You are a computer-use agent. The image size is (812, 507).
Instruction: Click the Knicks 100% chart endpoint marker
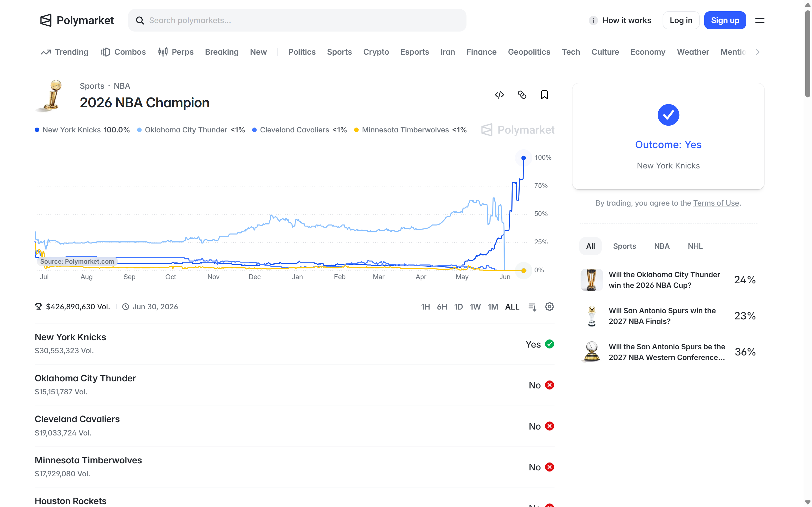[524, 158]
